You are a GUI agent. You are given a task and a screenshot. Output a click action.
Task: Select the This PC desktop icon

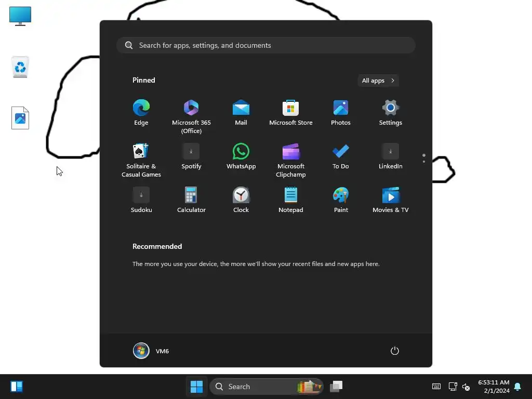20,16
